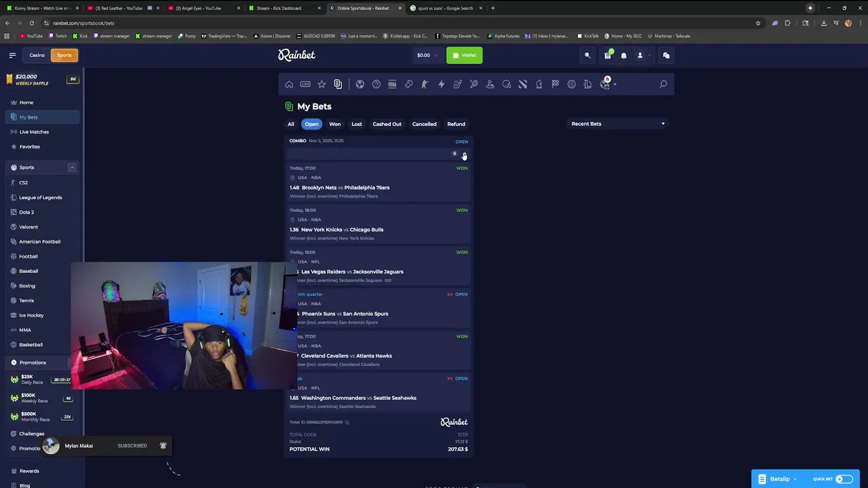Open the $20,000 Weekly Raffle banner
The image size is (868, 488).
coord(42,80)
